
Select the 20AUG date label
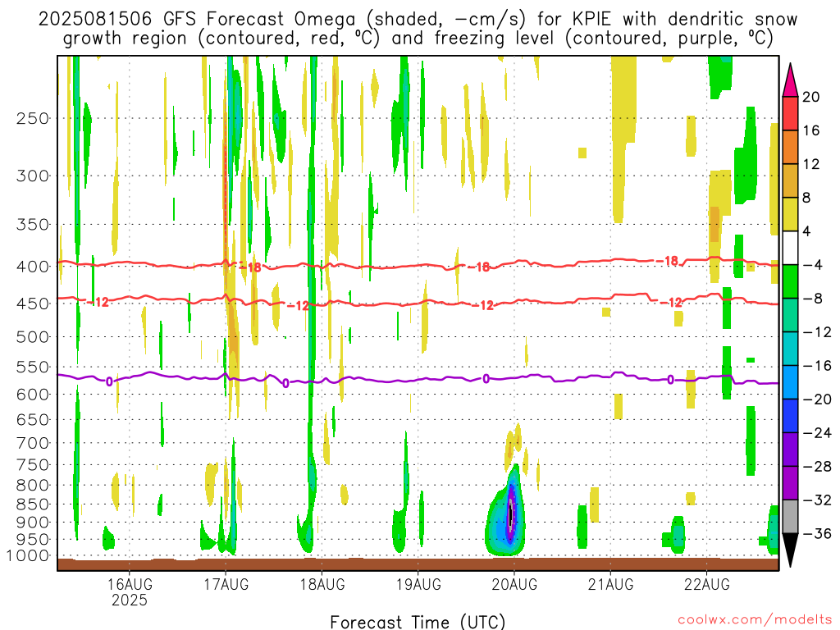(x=514, y=584)
